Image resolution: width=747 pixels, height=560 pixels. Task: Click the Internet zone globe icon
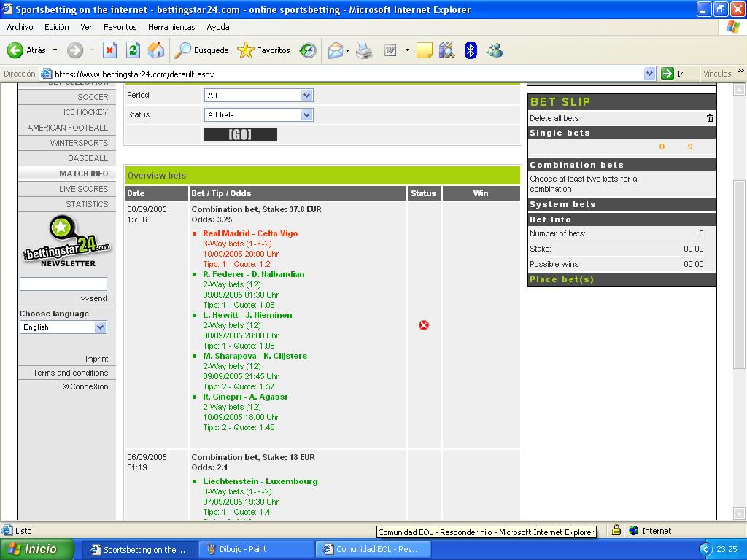coord(634,531)
